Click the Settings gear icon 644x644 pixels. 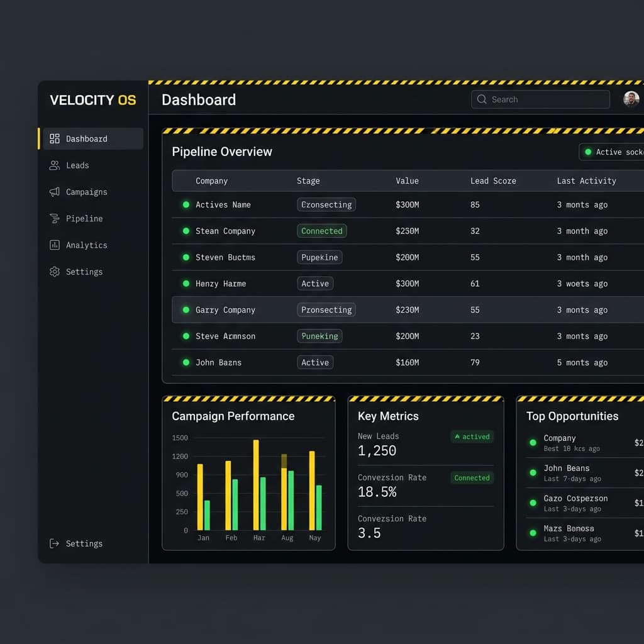[x=55, y=272]
